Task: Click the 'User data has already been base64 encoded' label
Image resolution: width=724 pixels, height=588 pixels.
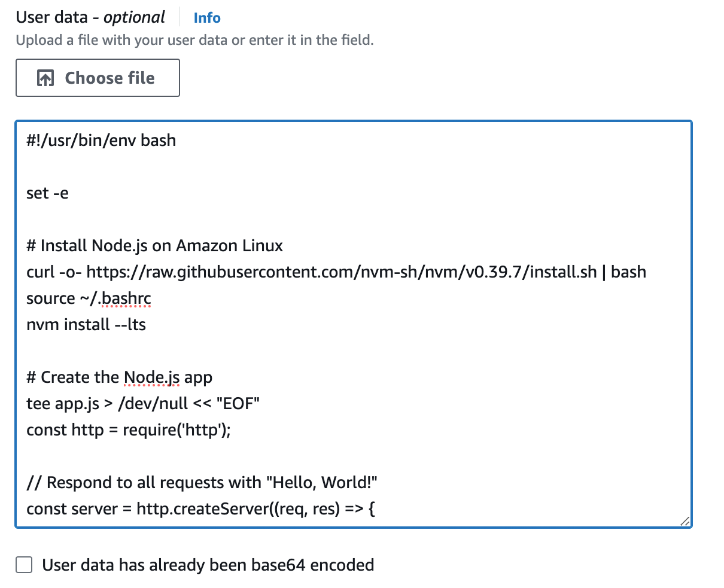Action: click(x=208, y=565)
